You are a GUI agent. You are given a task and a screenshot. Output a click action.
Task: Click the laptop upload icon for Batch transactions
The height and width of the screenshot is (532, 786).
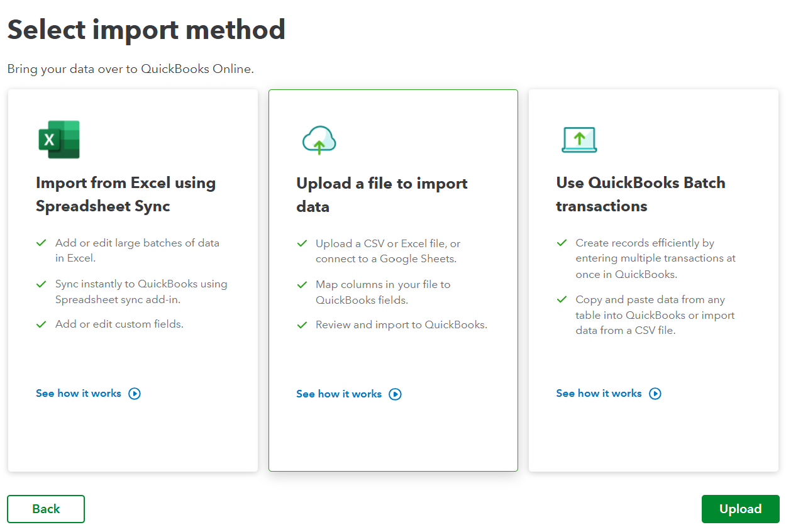pos(579,140)
